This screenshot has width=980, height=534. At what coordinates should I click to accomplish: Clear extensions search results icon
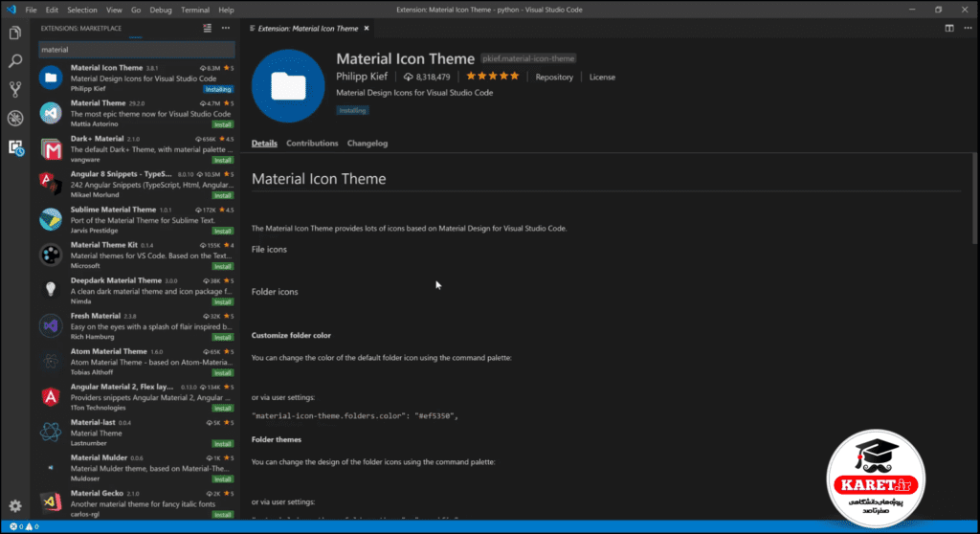coord(207,28)
